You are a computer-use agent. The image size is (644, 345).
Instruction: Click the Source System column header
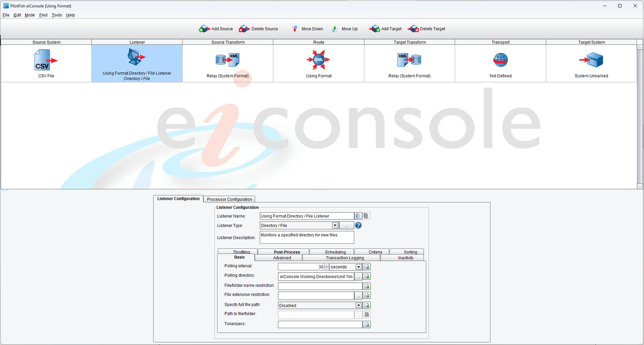pyautogui.click(x=46, y=42)
